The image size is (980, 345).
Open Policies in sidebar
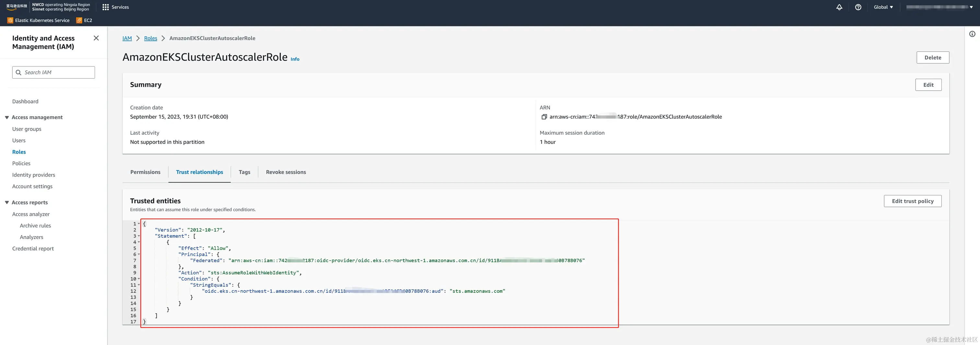21,163
